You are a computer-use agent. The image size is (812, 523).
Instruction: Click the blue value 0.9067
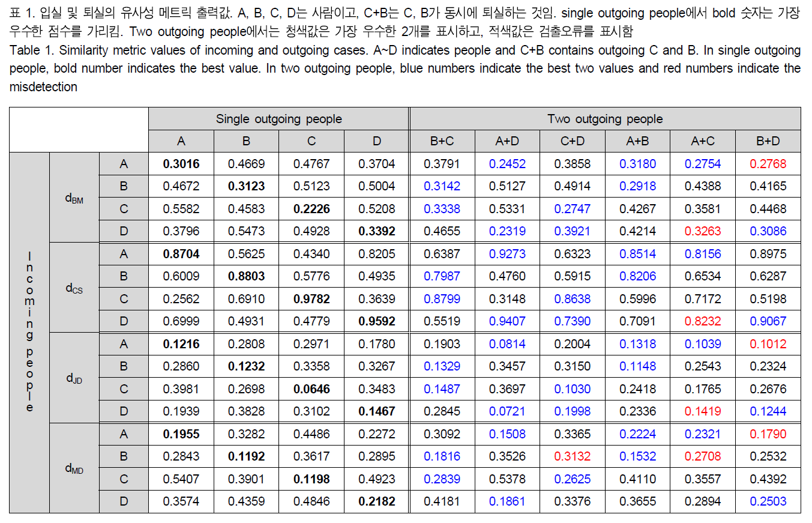(x=768, y=321)
